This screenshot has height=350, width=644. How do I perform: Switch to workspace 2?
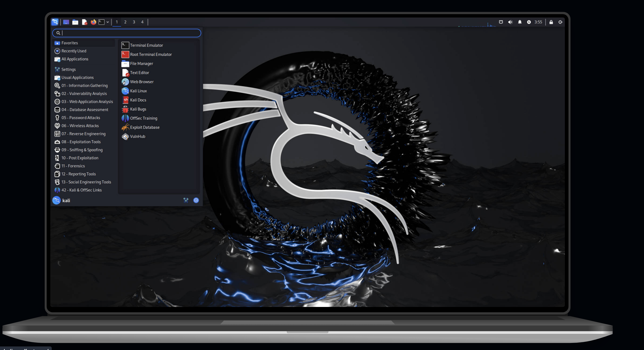[125, 22]
